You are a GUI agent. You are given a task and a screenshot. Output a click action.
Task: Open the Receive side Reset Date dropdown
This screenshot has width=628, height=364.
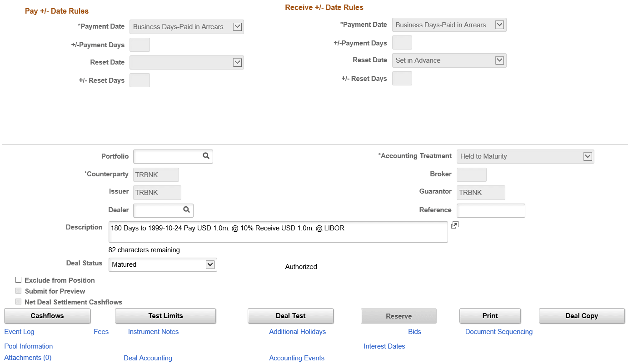point(499,60)
